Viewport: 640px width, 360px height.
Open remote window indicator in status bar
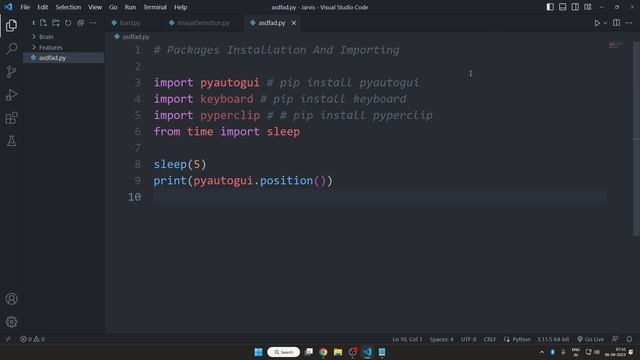pos(8,339)
